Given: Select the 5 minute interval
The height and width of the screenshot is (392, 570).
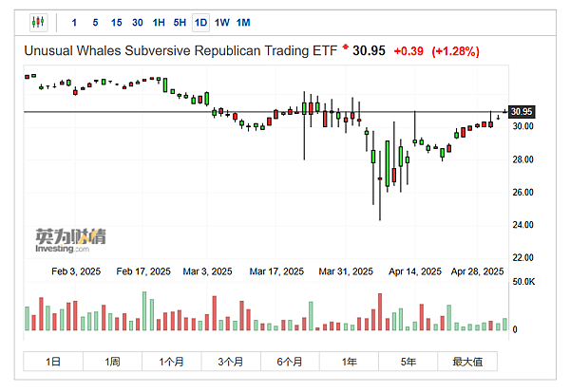Looking at the screenshot, I should pos(95,23).
